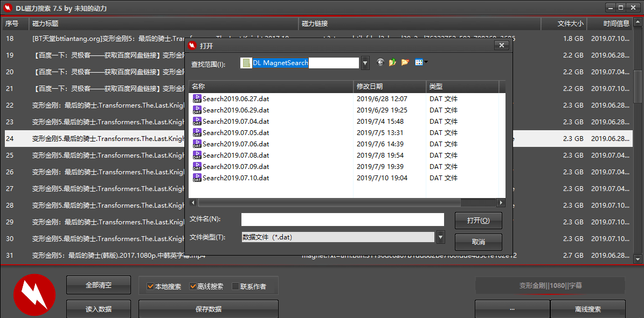Sort files by 修改日期 column
The width and height of the screenshot is (644, 318).
tap(390, 87)
